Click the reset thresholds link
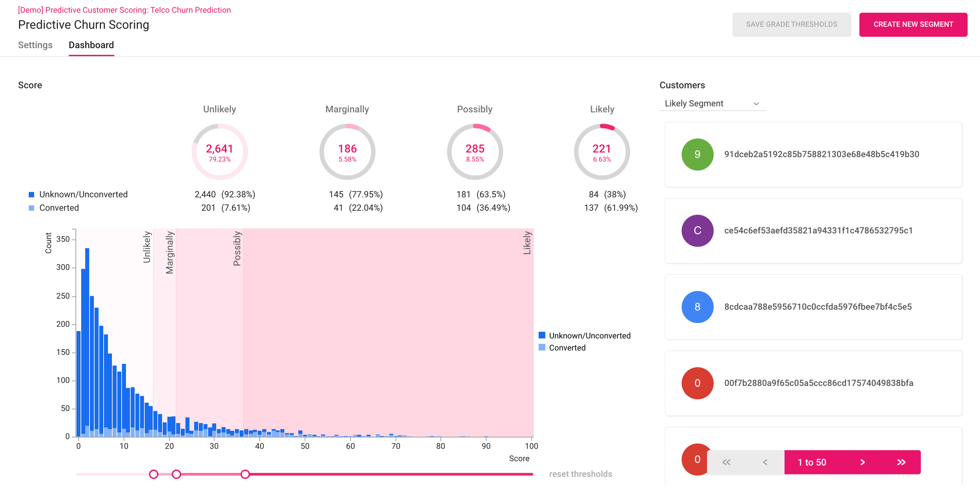 tap(580, 474)
